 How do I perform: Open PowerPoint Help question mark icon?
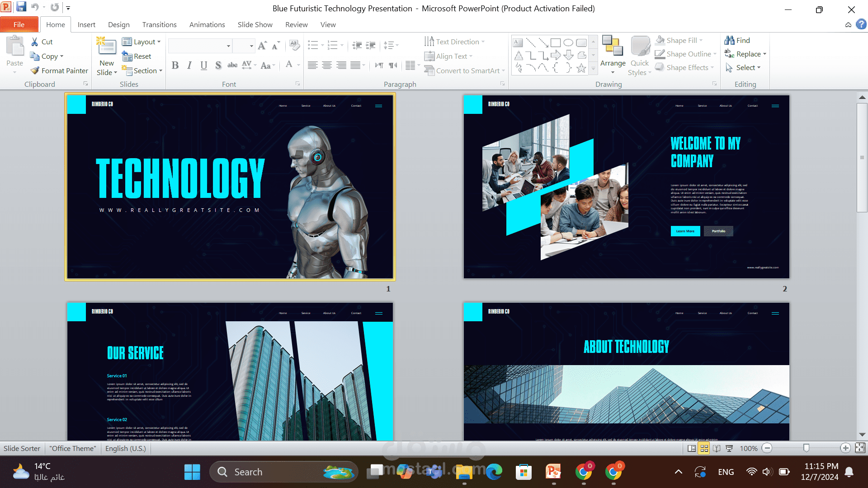click(861, 24)
